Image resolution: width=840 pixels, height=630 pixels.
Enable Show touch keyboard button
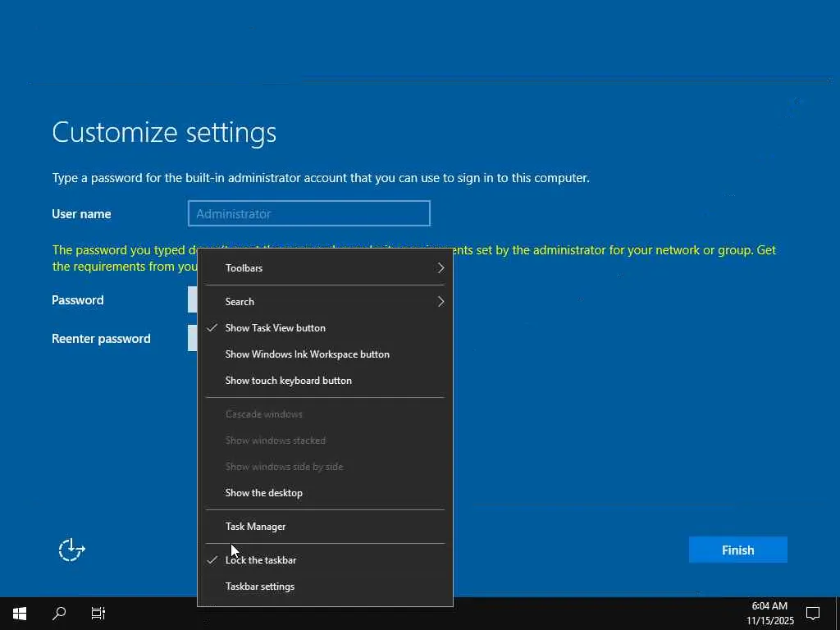point(289,381)
